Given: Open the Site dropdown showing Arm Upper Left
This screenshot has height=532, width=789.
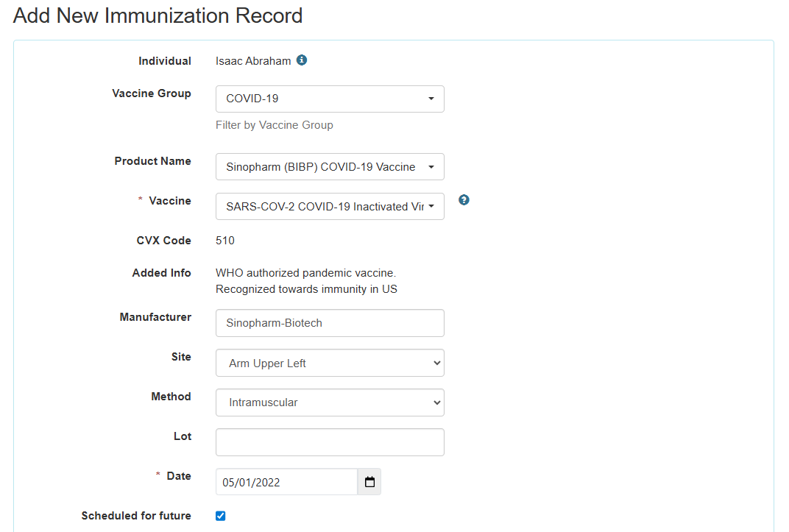Looking at the screenshot, I should click(x=330, y=363).
